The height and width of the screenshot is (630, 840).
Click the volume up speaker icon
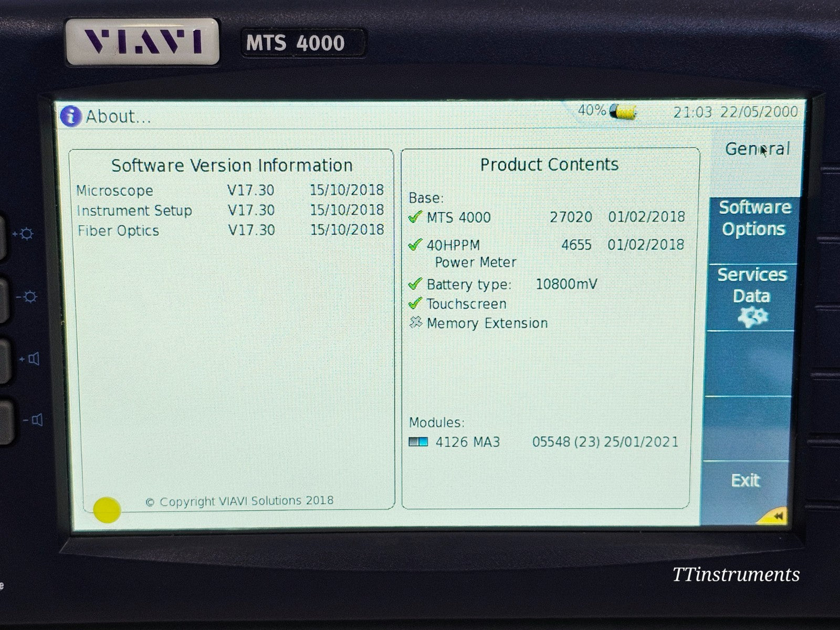tap(30, 359)
